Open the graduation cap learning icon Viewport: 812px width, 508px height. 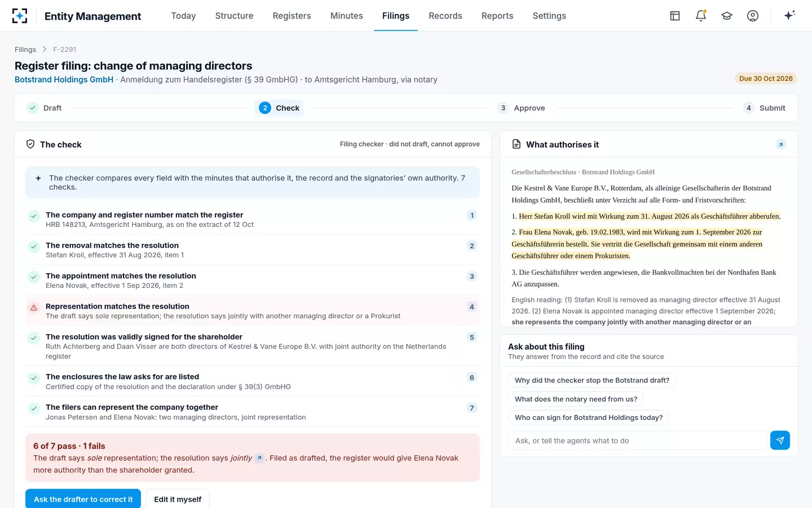(x=727, y=16)
